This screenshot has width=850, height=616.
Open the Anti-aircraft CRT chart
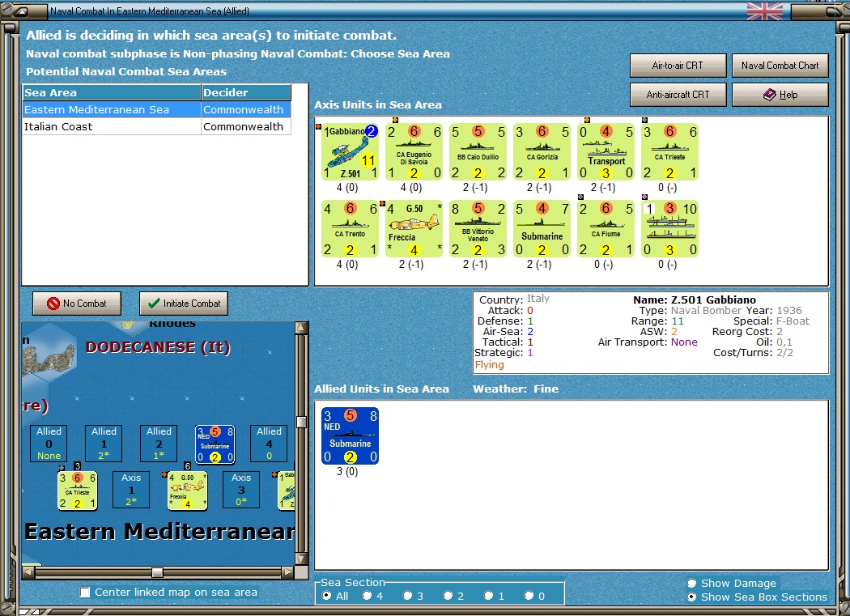[678, 95]
